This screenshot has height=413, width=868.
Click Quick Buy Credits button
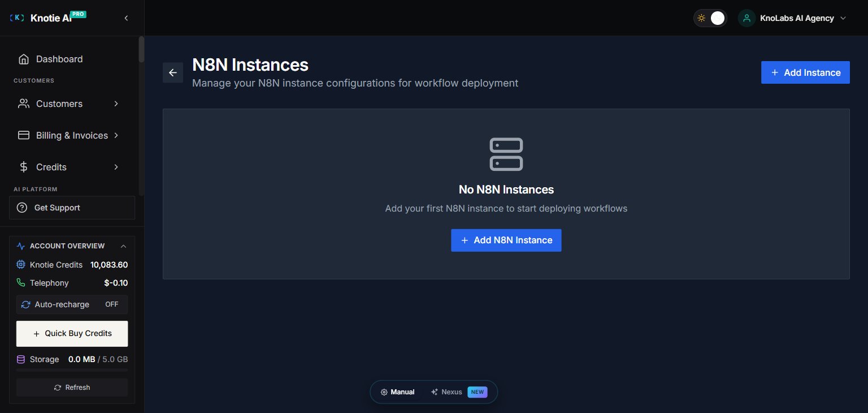click(72, 334)
